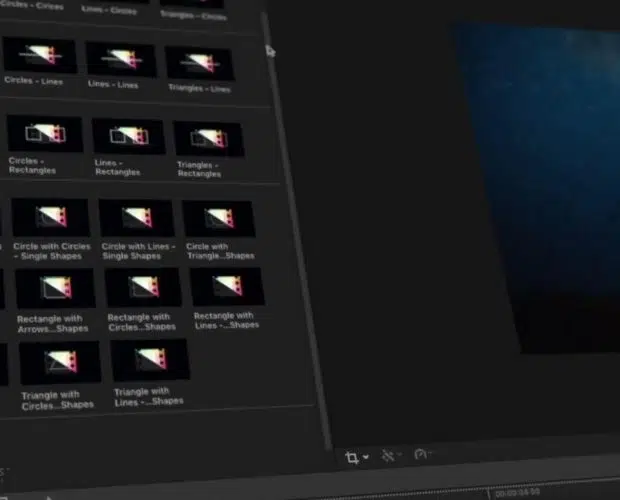Select the Circles - Lines thumbnail
This screenshot has width=620, height=500.
point(40,55)
